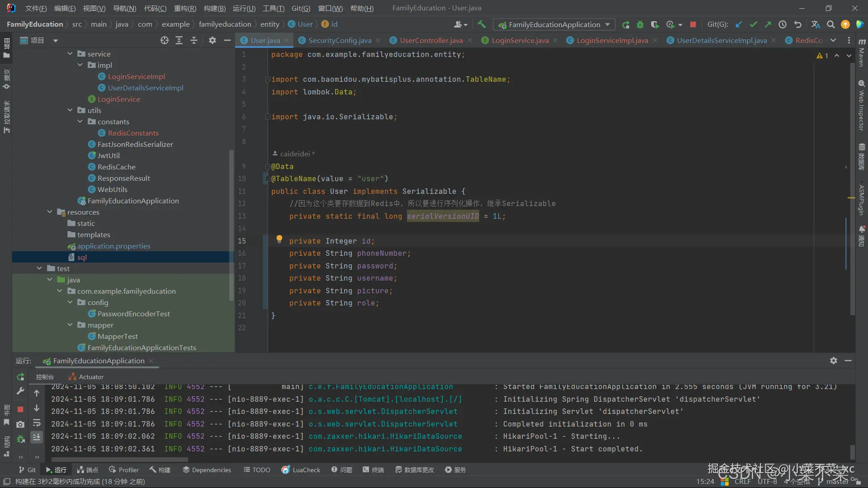Click the Build project hammer icon
Image resolution: width=868 pixels, height=488 pixels.
click(481, 24)
